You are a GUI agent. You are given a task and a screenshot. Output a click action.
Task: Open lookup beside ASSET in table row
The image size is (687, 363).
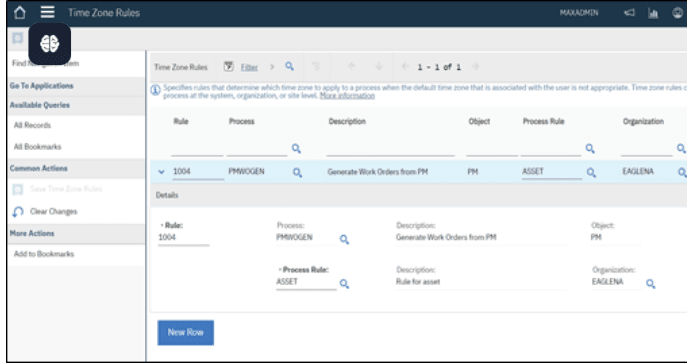591,173
